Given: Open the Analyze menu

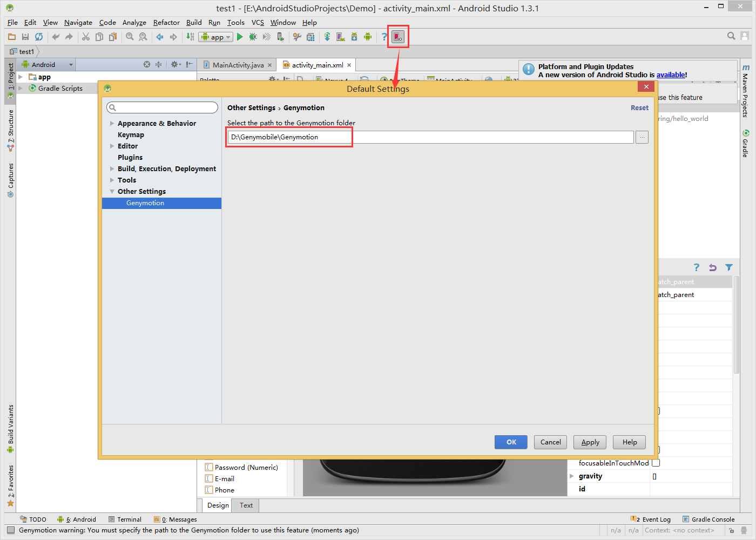Looking at the screenshot, I should tap(134, 22).
